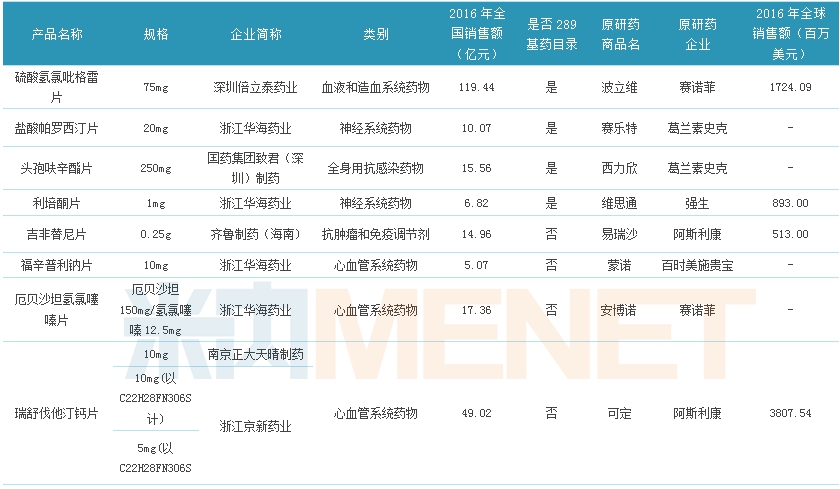Click the 10.07 national sales value
Viewport: 840px width, 489px height.
pyautogui.click(x=477, y=129)
